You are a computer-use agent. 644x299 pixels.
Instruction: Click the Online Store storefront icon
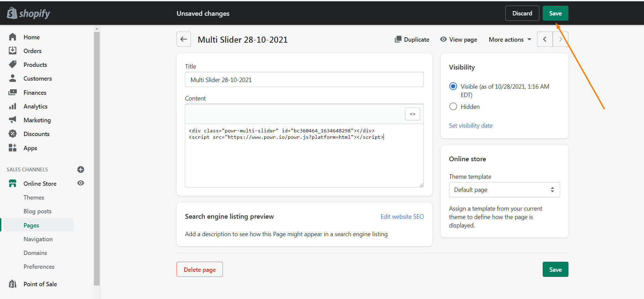pos(13,183)
